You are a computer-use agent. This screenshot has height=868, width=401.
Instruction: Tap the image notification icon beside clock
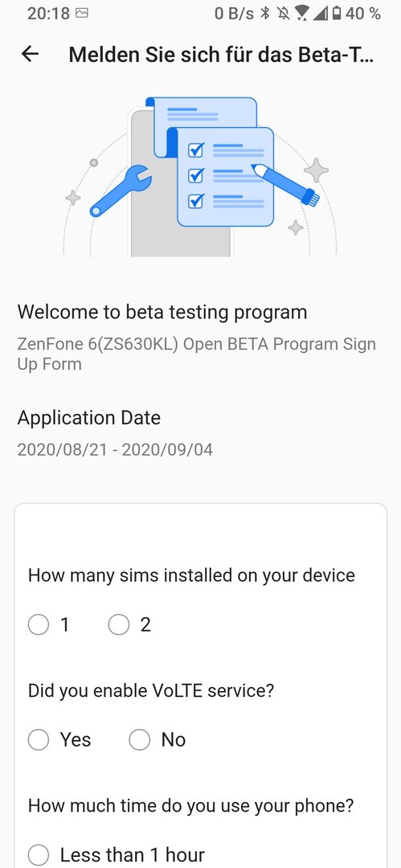81,14
